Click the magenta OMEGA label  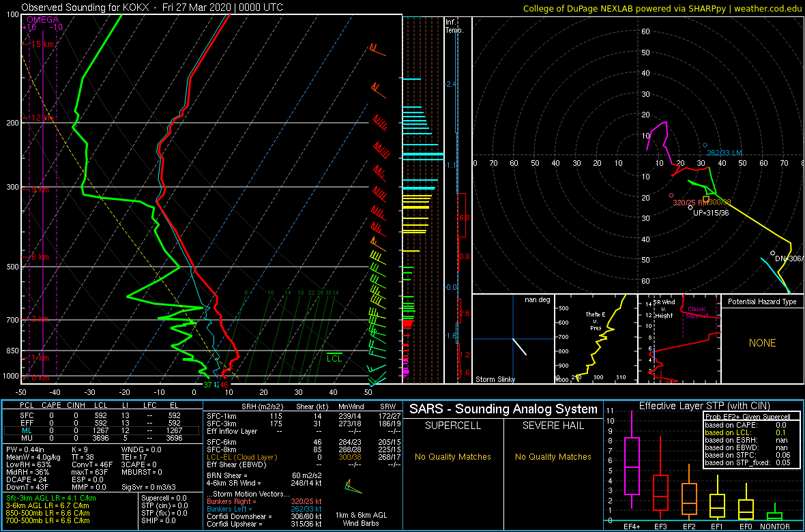(x=42, y=20)
